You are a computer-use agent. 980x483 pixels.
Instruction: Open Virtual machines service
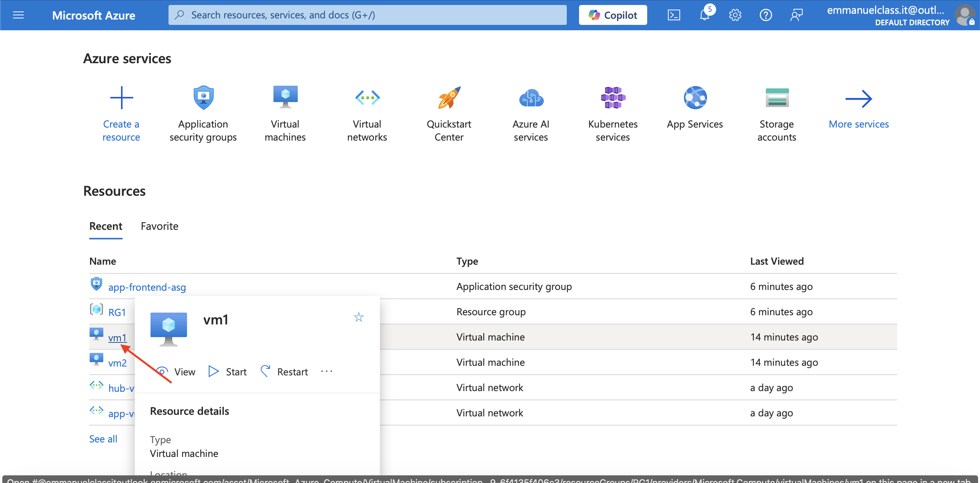[285, 114]
